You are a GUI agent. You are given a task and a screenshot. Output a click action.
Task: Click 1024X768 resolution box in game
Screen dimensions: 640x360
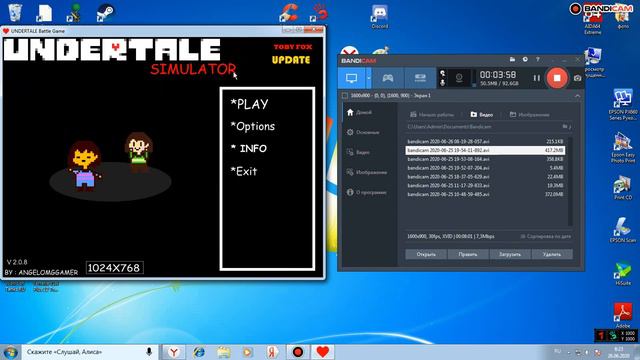tap(114, 268)
